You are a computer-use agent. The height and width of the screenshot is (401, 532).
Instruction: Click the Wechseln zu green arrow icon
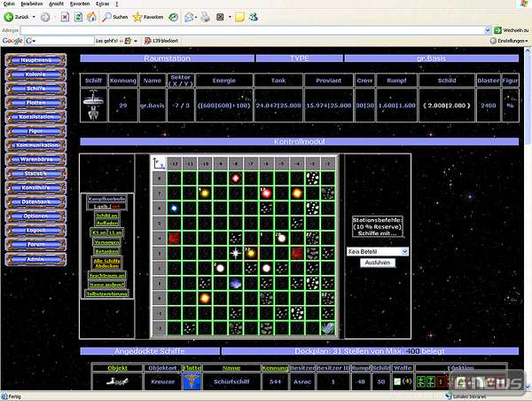click(497, 30)
